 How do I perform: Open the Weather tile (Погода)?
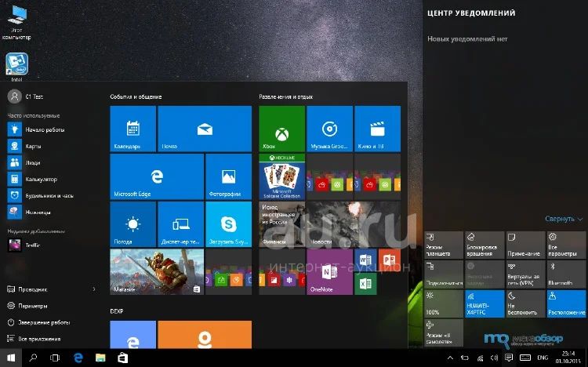click(132, 224)
